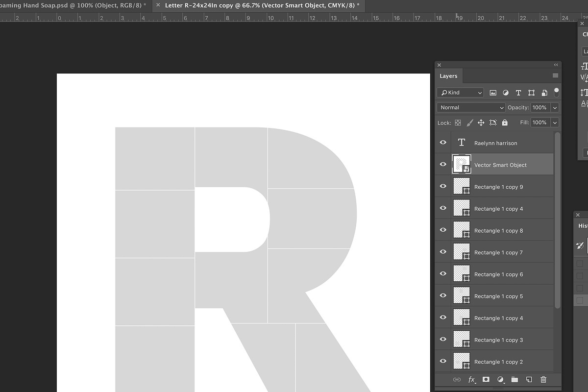Create a new group with folder icon
This screenshot has height=392, width=588.
(x=514, y=379)
